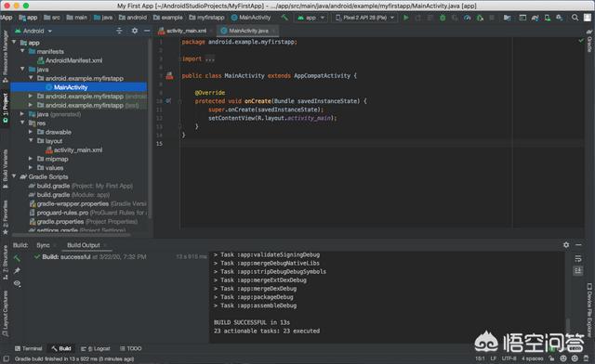Screen dimensions: 595x364
Task: Open the app run configuration dropdown
Action: click(311, 18)
